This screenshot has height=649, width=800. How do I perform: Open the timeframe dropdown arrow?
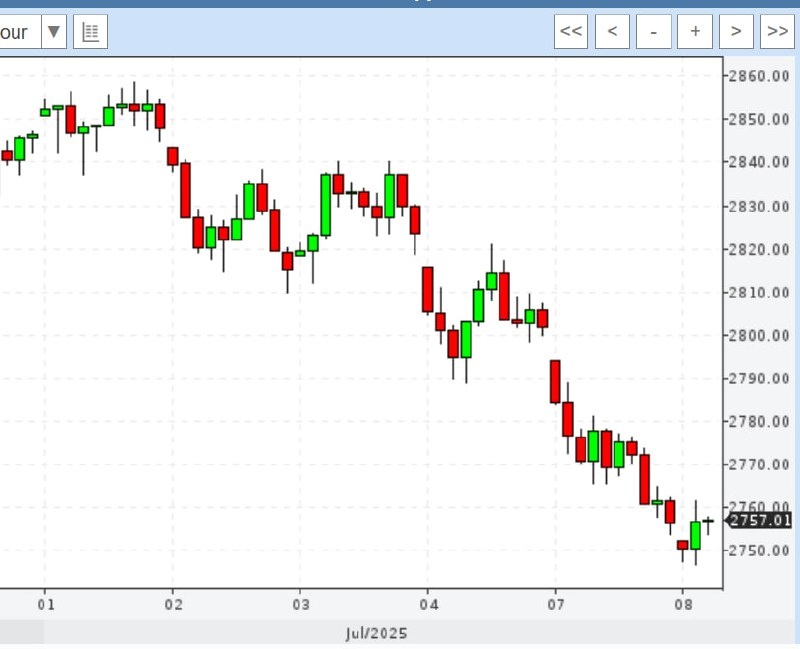(x=54, y=32)
